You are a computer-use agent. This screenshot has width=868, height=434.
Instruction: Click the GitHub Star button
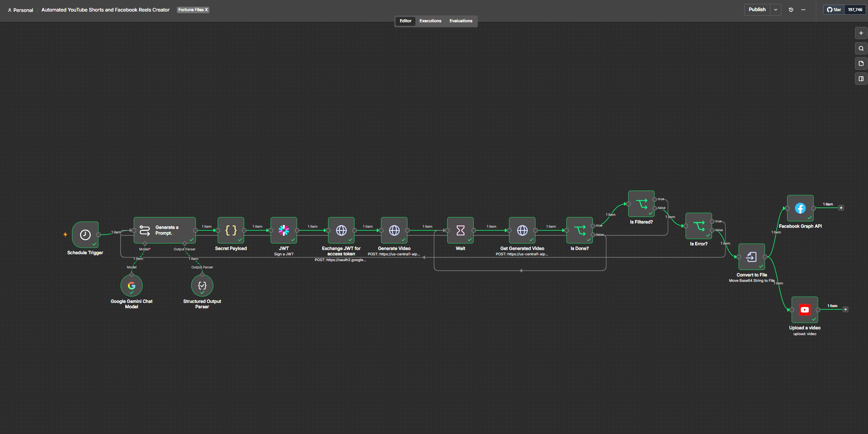[x=834, y=10]
